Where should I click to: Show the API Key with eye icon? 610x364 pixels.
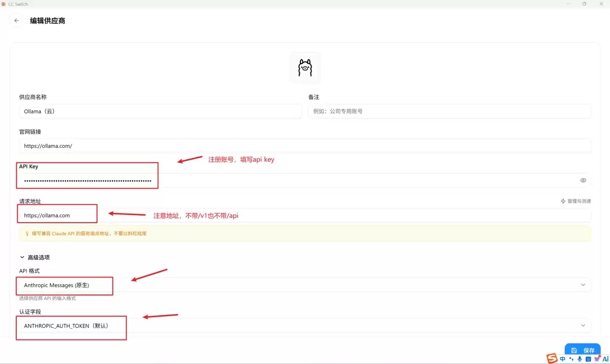point(583,180)
